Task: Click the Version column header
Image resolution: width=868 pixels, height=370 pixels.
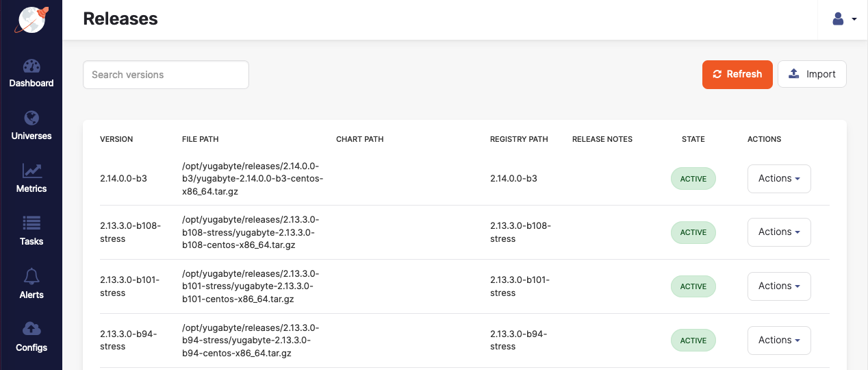Action: point(116,139)
